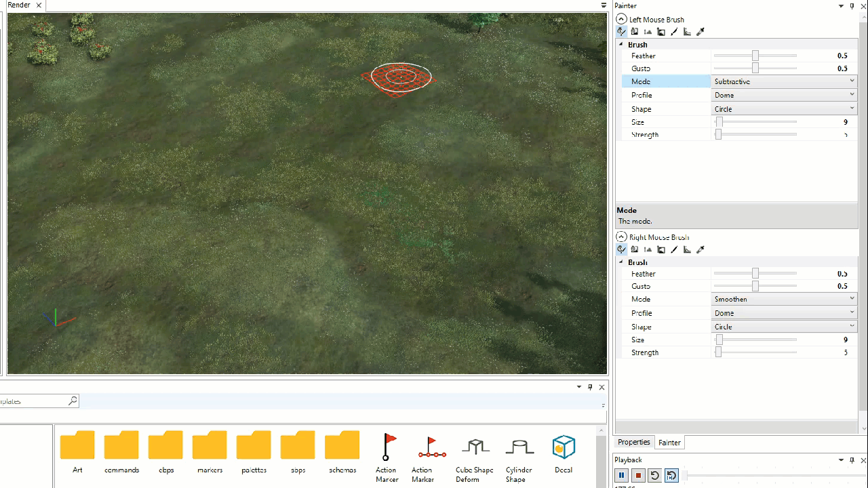Open the left brush Shape dropdown

(784, 109)
